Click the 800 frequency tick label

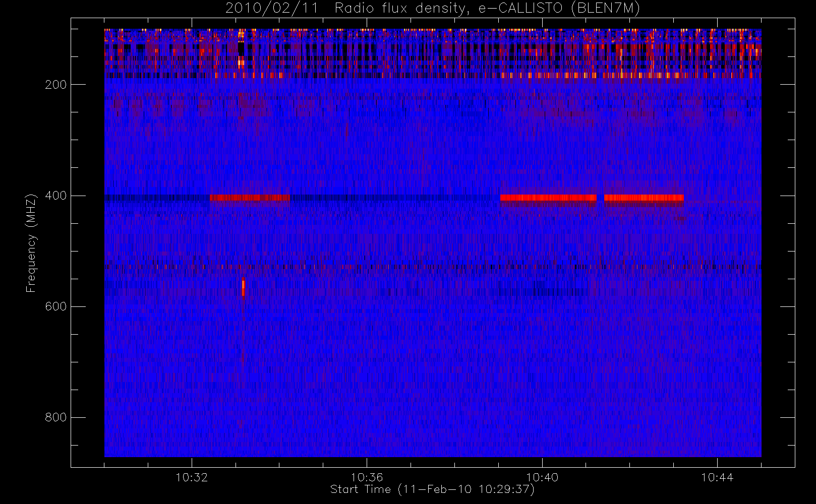56,417
